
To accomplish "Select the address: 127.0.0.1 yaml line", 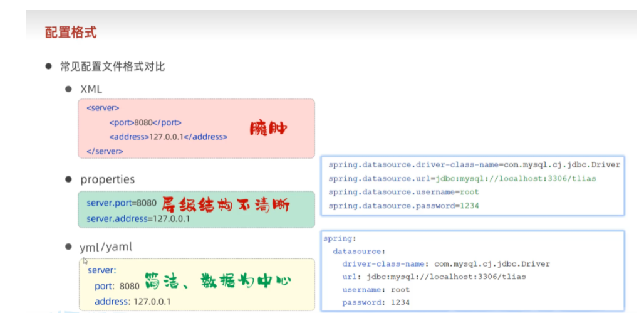I will 133,302.
